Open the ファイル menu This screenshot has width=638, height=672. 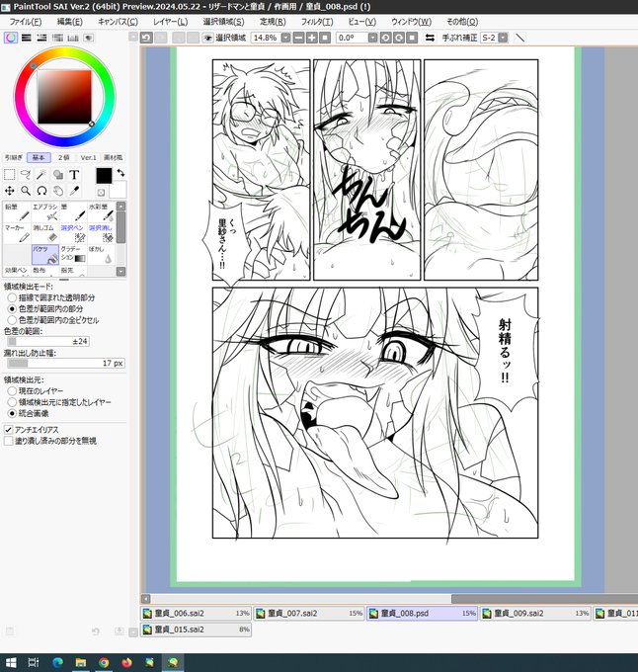pos(26,22)
